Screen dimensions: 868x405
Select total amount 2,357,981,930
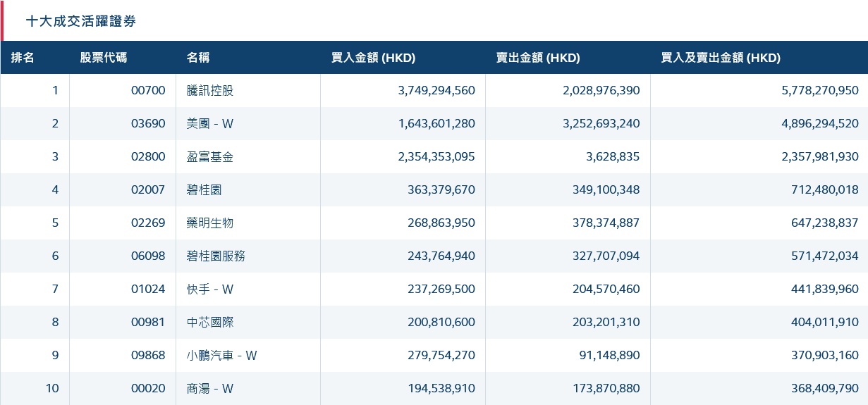[820, 156]
